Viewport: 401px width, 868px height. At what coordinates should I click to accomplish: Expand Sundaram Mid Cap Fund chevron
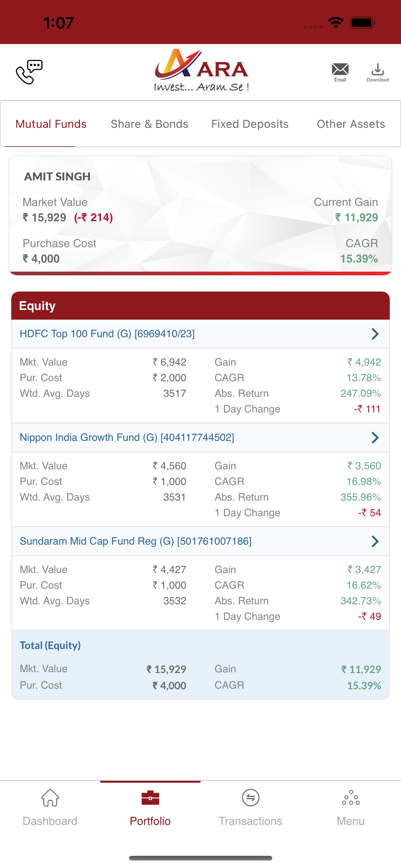pos(375,541)
